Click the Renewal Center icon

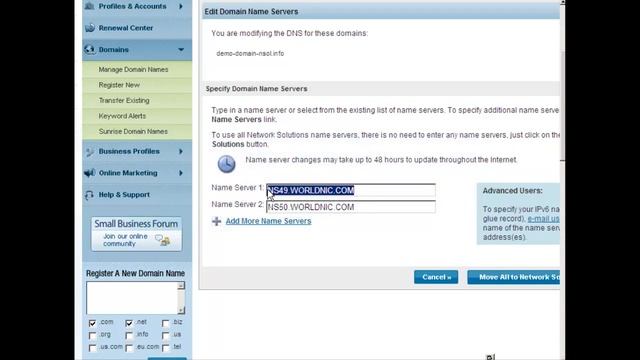coord(89,28)
